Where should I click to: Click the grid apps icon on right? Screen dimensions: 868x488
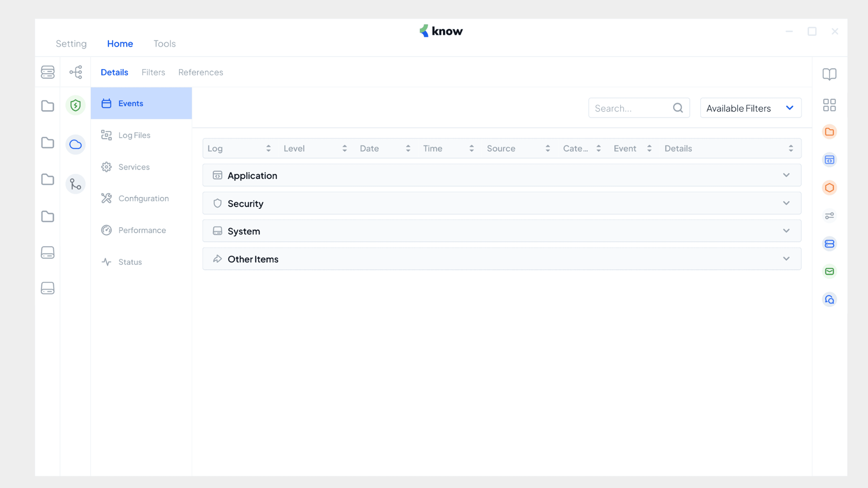829,105
